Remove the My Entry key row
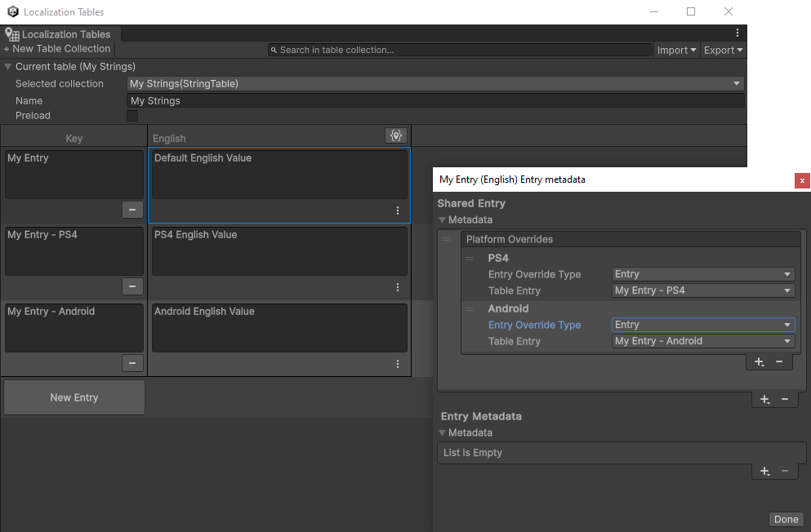The width and height of the screenshot is (811, 532). click(132, 210)
